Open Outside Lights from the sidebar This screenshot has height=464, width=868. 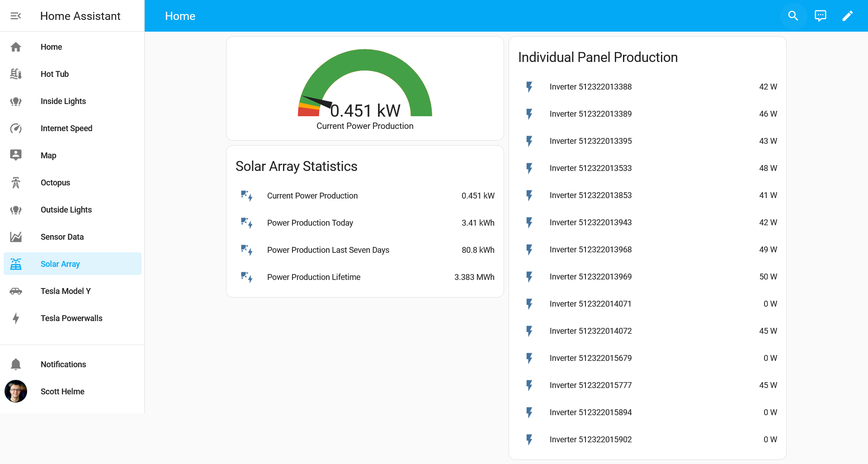tap(66, 210)
